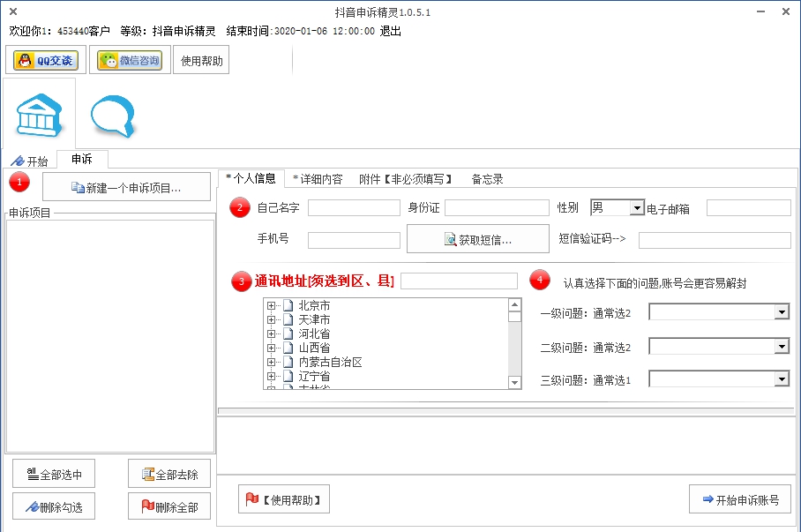Focus the 电子邮箱 input field

(749, 208)
